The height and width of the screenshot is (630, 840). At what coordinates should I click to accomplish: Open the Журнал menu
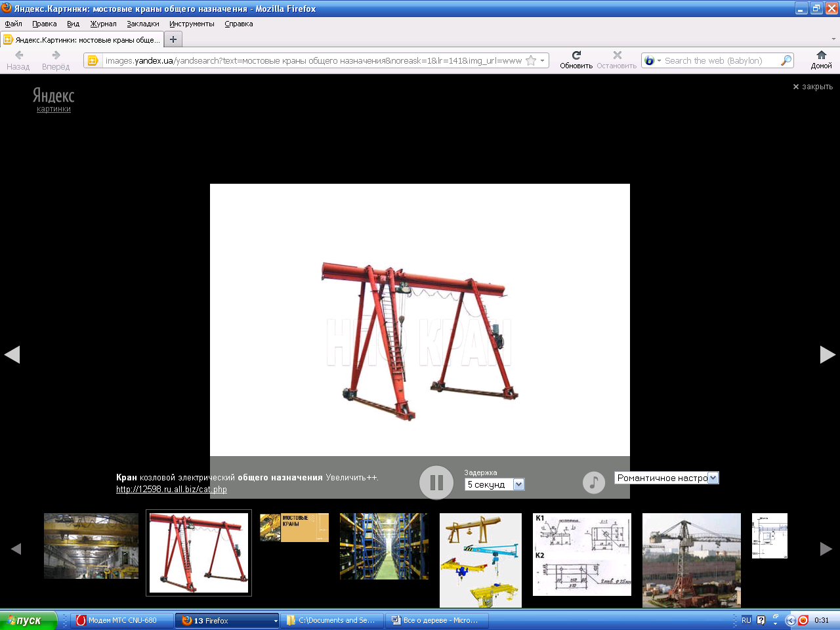click(103, 24)
